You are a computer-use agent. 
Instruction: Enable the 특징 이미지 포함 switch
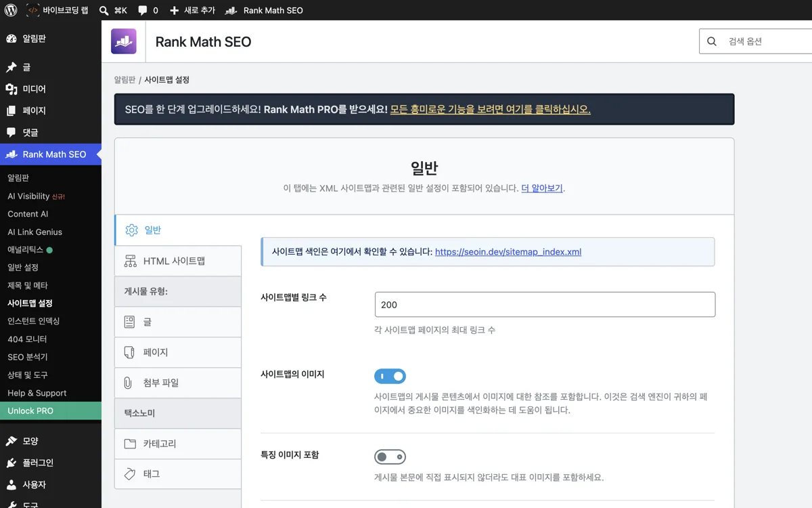[390, 457]
